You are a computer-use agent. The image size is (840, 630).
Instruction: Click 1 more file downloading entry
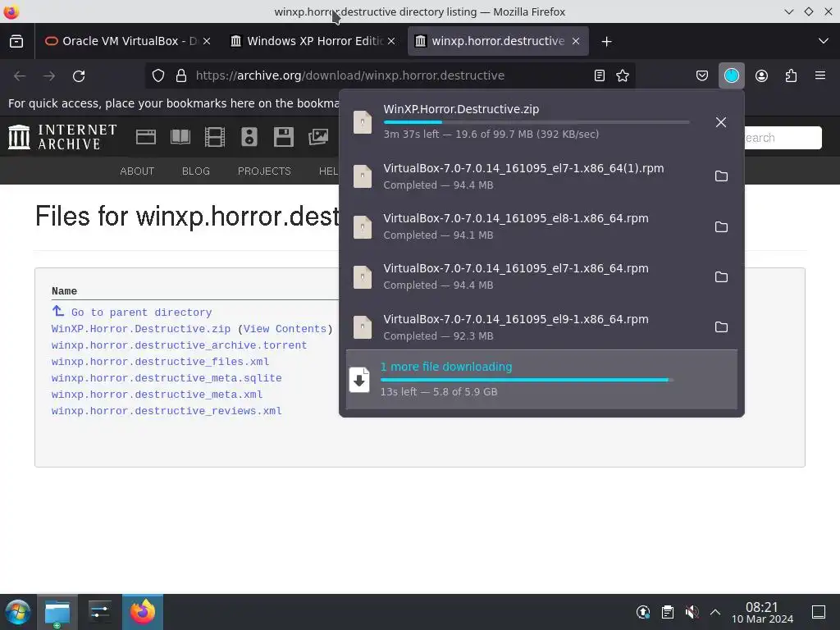click(x=541, y=379)
